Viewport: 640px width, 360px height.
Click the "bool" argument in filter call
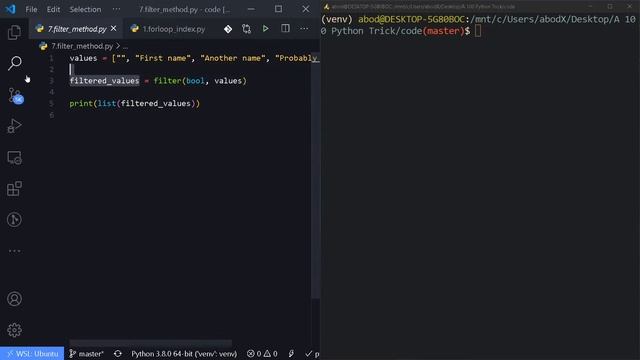(x=195, y=81)
